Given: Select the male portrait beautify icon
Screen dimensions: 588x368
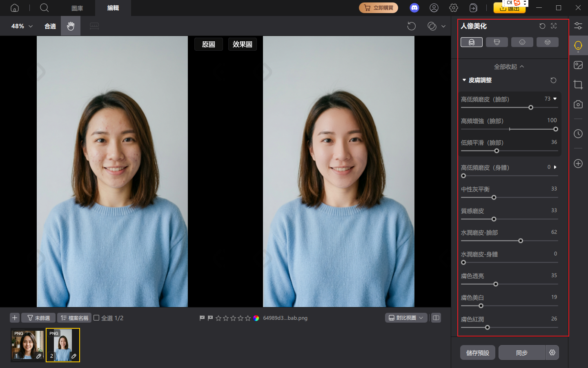Looking at the screenshot, I should pos(497,42).
